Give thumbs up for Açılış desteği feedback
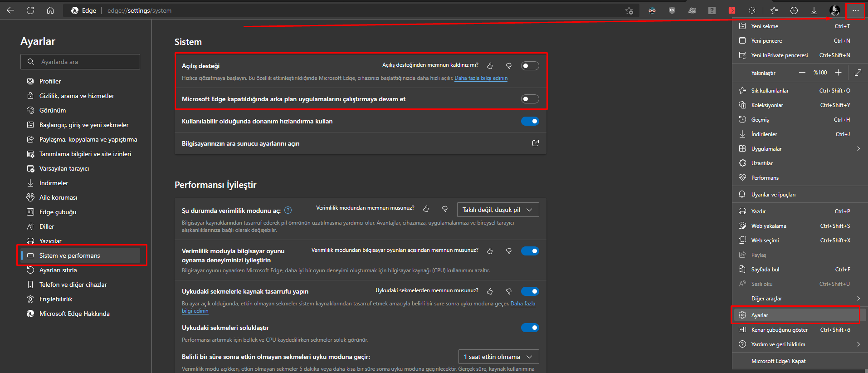This screenshot has width=868, height=373. 490,66
